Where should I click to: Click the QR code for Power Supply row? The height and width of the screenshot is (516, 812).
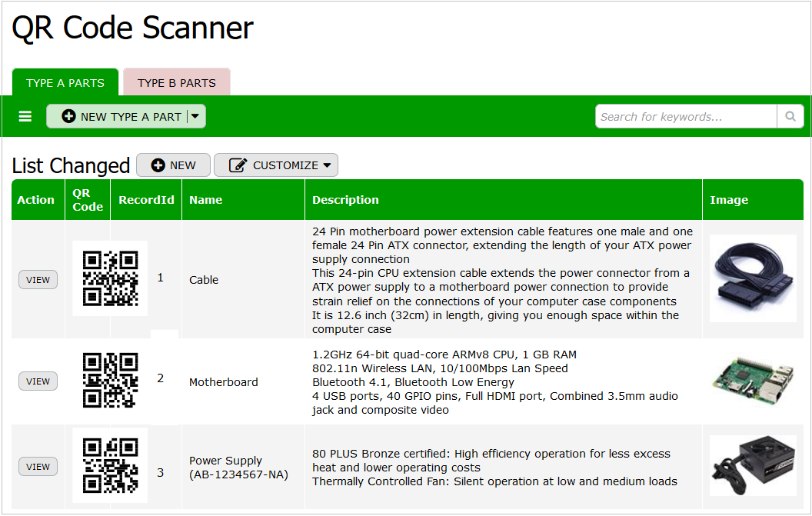tap(110, 465)
